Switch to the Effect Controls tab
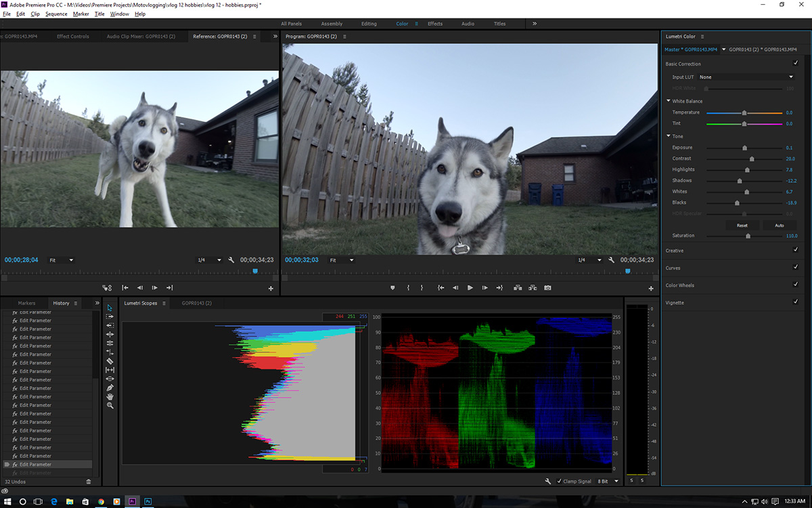The height and width of the screenshot is (508, 812). [72, 37]
